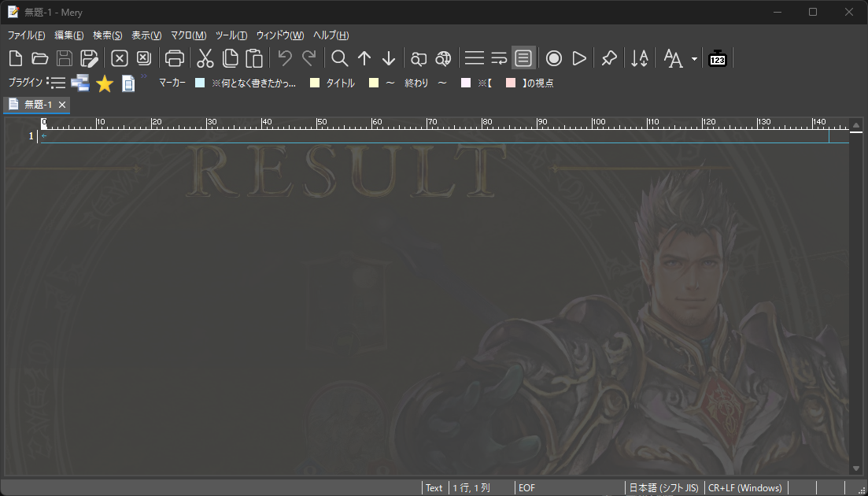Start macro recording with the record icon

(x=553, y=58)
